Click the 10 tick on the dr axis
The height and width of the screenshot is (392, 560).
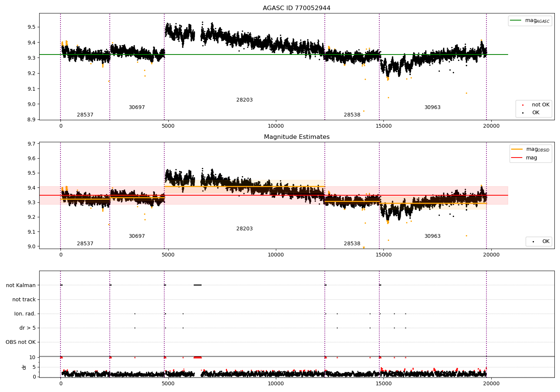[x=32, y=357]
